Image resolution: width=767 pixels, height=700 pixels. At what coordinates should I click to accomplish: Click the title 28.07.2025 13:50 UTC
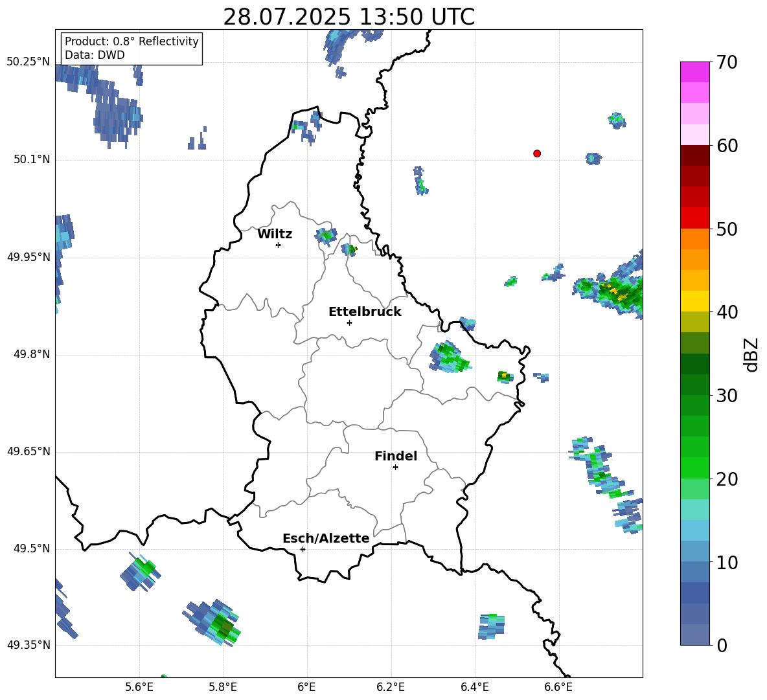pos(349,17)
